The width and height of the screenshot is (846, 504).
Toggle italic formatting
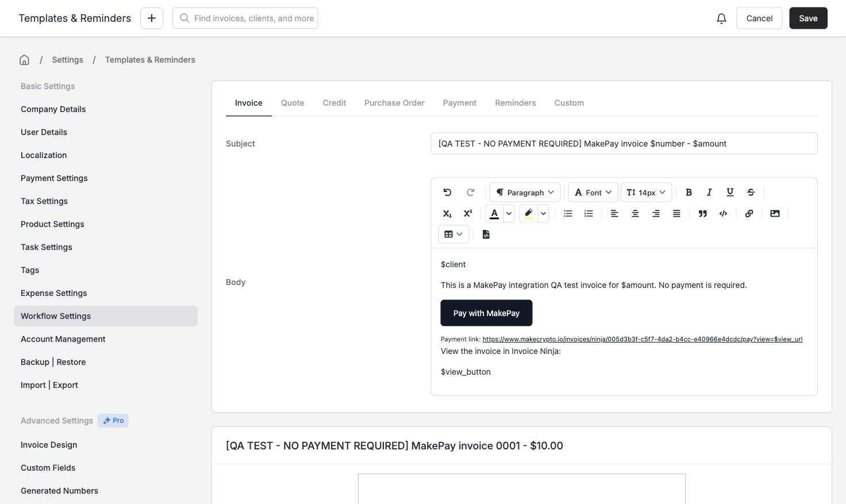tap(709, 193)
